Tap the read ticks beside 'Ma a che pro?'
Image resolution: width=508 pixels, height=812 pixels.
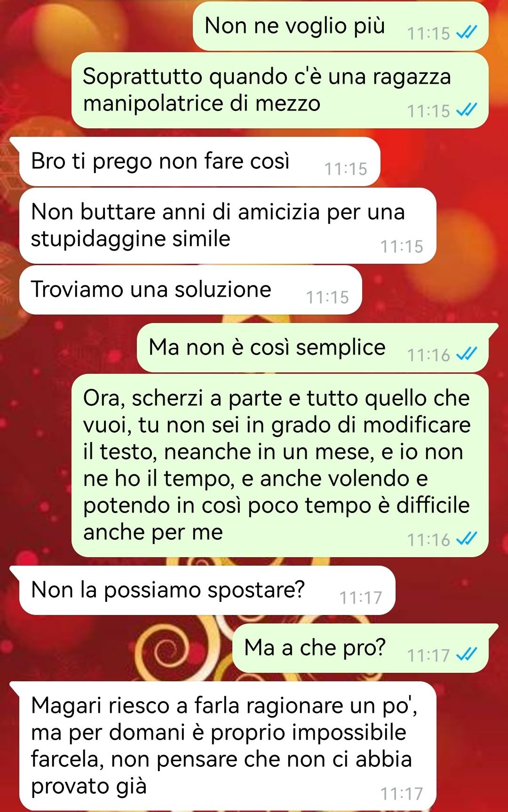pos(467,654)
